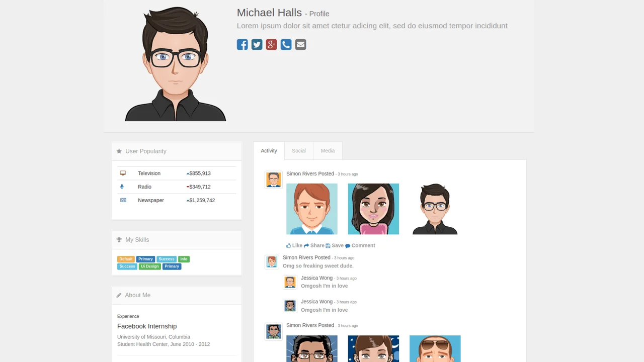Viewport: 644px width, 362px height.
Task: Share Simon Rivers' first post
Action: point(314,245)
